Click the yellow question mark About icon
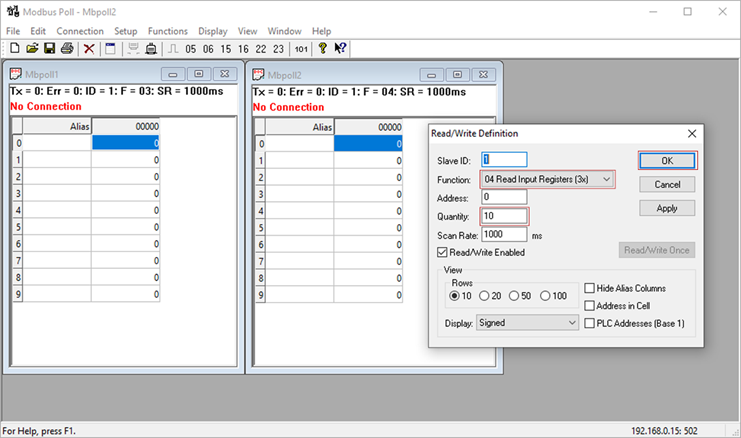This screenshot has height=438, width=741. click(x=323, y=48)
